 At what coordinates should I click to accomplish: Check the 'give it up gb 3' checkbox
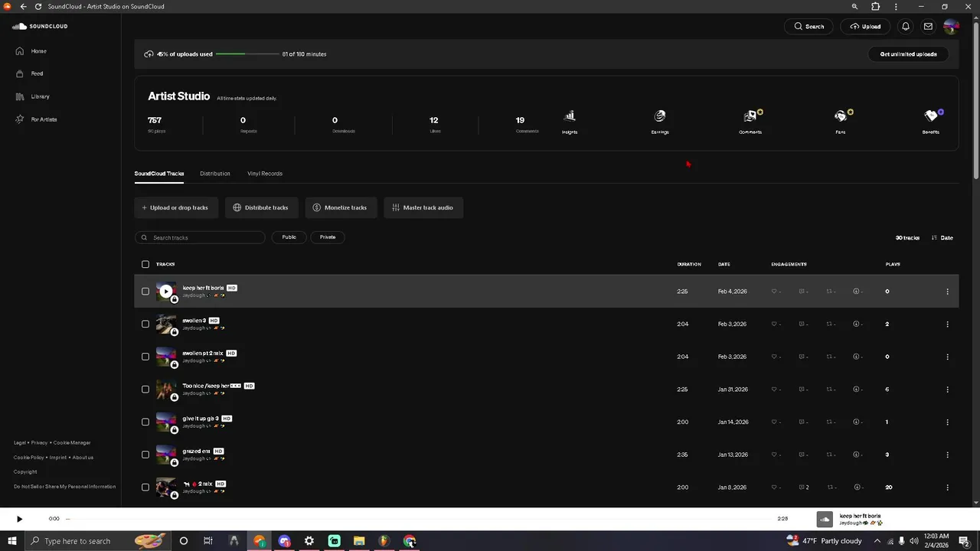click(145, 422)
